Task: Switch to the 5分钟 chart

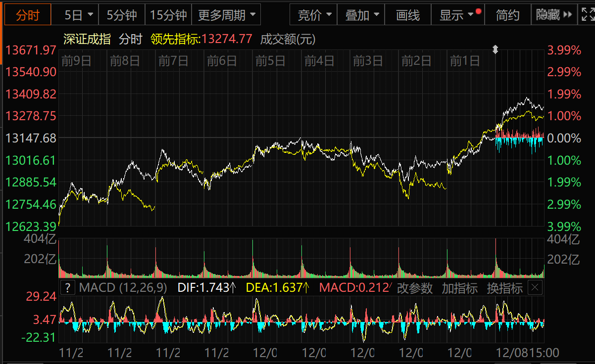Action: (122, 15)
